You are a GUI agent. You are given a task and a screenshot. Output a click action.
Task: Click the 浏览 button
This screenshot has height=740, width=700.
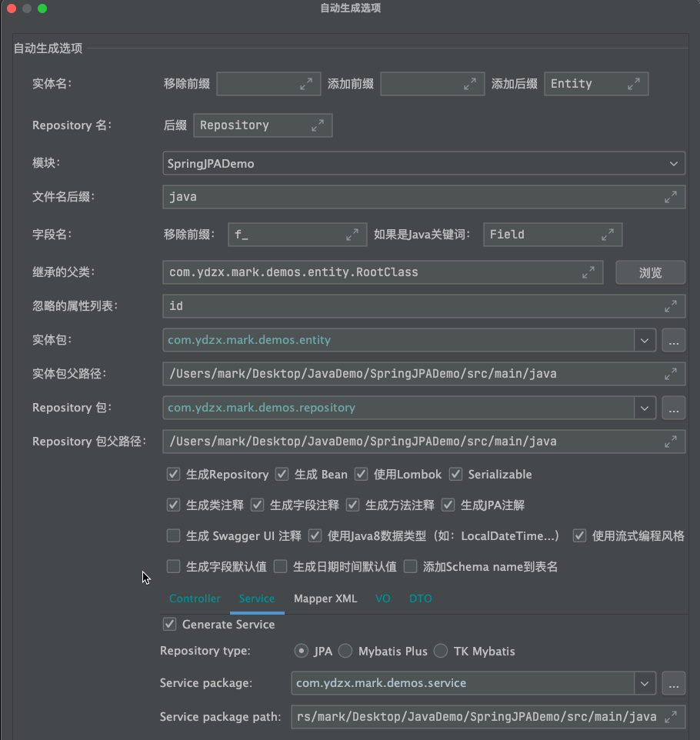tap(650, 272)
